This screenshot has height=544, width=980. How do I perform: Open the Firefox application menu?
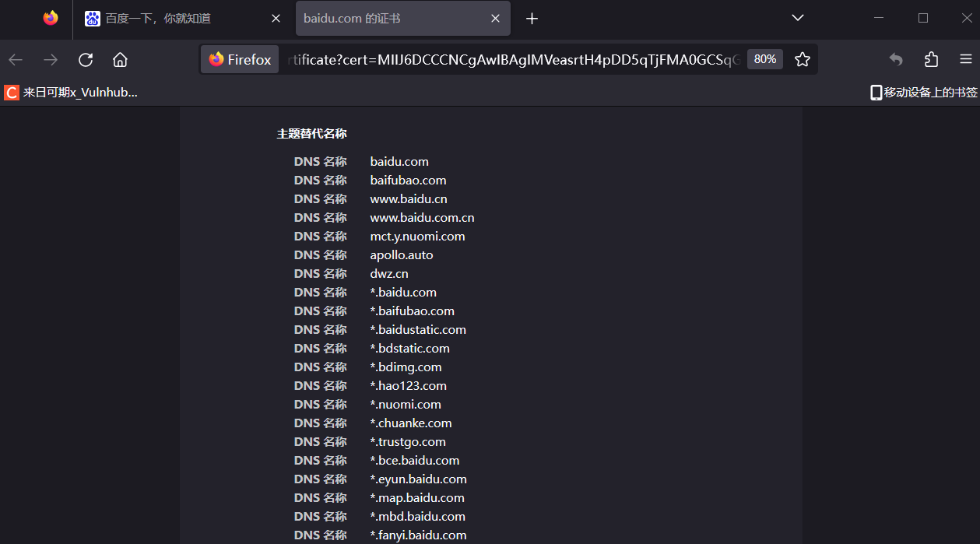point(966,60)
